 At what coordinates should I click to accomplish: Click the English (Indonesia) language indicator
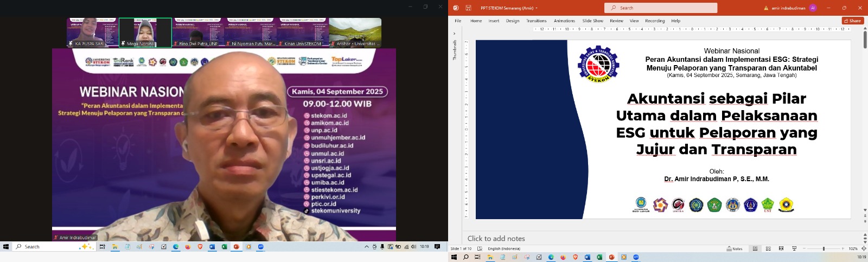(503, 248)
